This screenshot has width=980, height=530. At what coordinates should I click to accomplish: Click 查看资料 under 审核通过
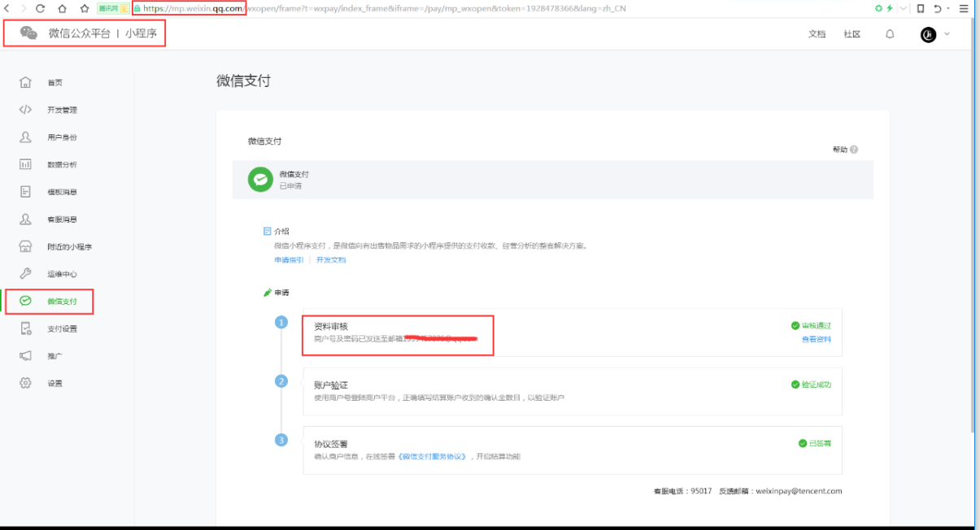tap(816, 339)
